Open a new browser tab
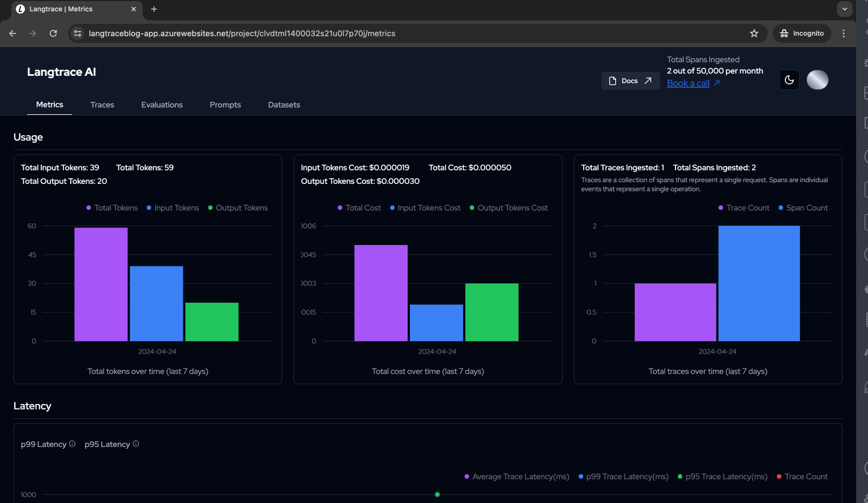Viewport: 868px width, 503px height. tap(154, 9)
